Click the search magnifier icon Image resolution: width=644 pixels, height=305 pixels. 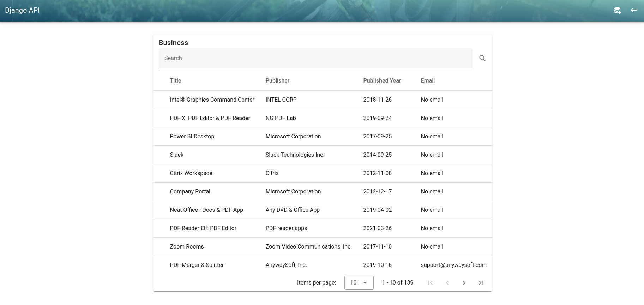click(x=482, y=58)
